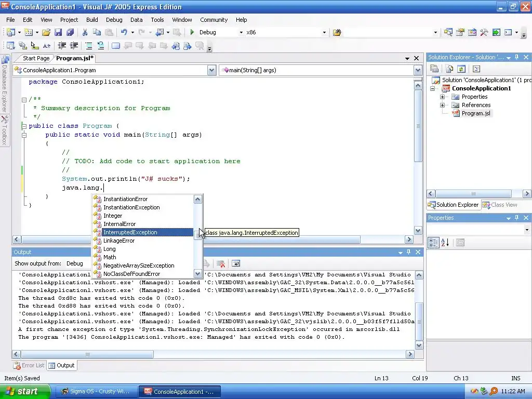Open the x86 platform dropdown

point(324,33)
